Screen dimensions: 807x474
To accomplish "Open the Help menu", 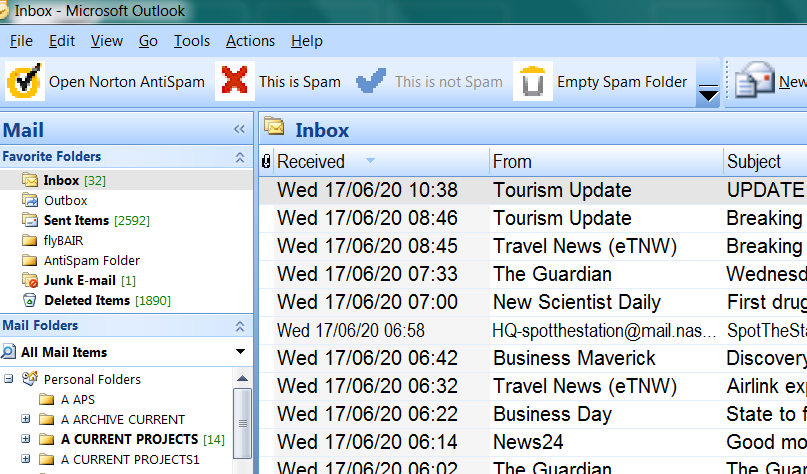I will pyautogui.click(x=307, y=41).
